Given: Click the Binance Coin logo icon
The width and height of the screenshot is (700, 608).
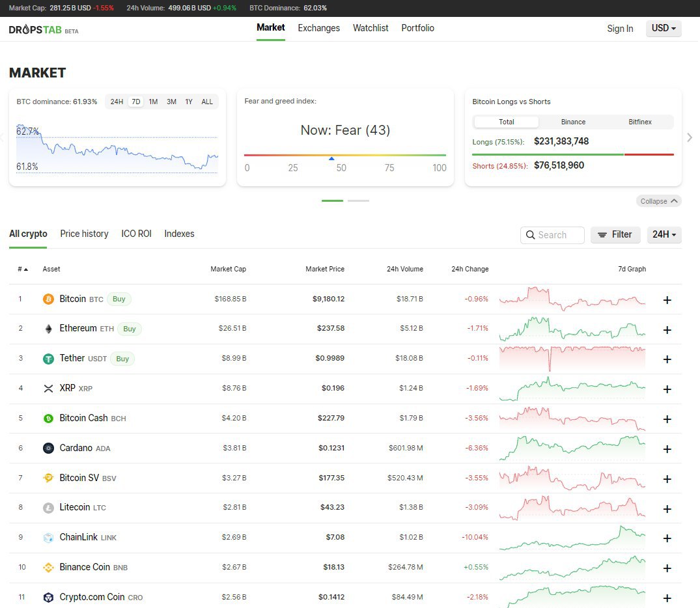Looking at the screenshot, I should [48, 568].
